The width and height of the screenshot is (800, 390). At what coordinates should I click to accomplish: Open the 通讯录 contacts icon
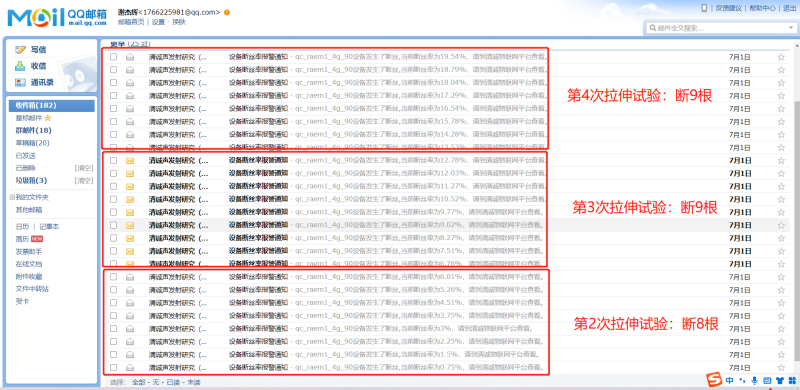[20, 82]
